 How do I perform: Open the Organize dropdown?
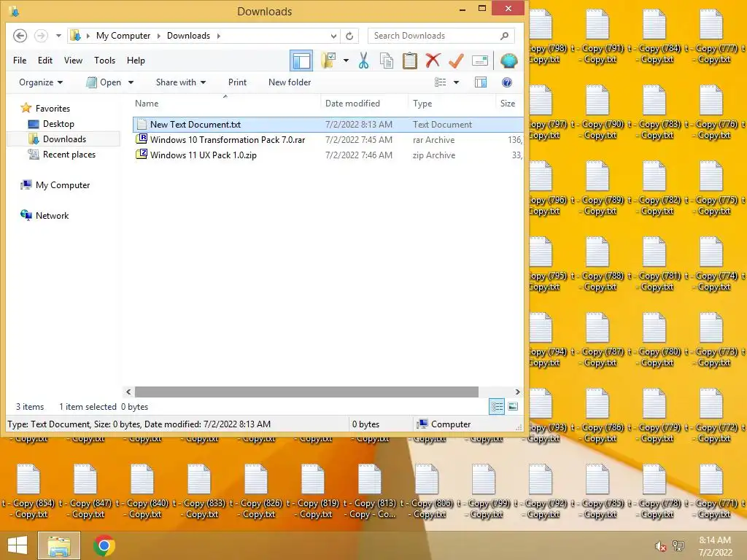[x=41, y=82]
